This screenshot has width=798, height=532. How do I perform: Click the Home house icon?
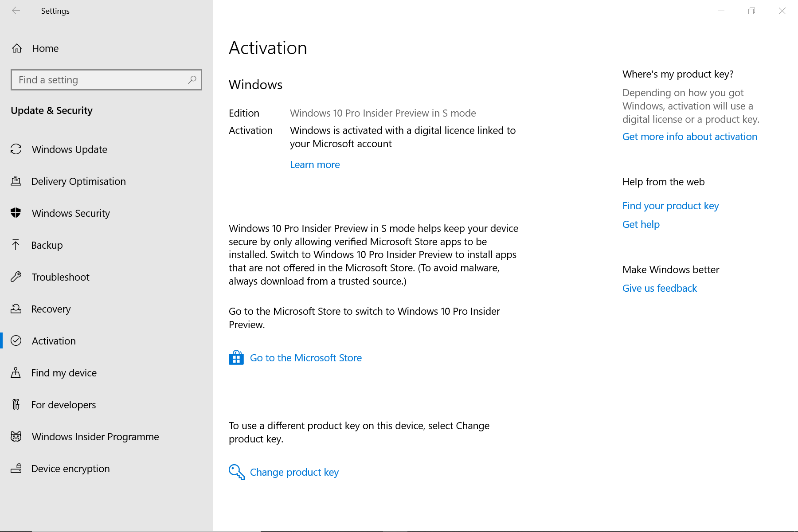pyautogui.click(x=17, y=48)
